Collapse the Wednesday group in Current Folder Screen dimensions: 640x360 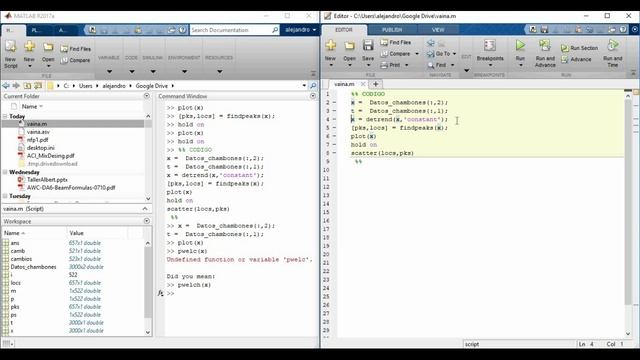(5, 172)
